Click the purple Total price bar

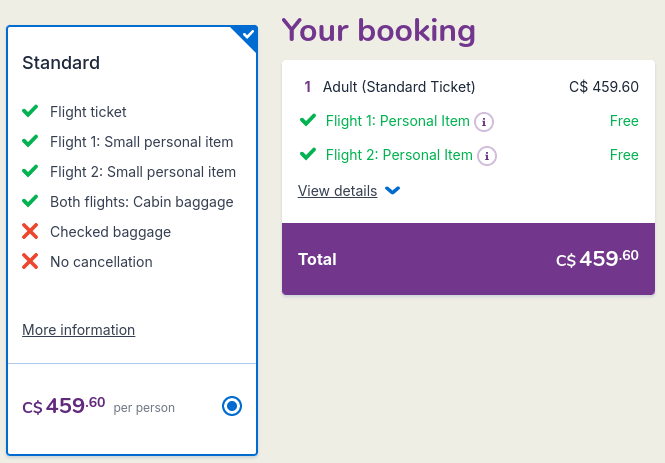[x=468, y=259]
